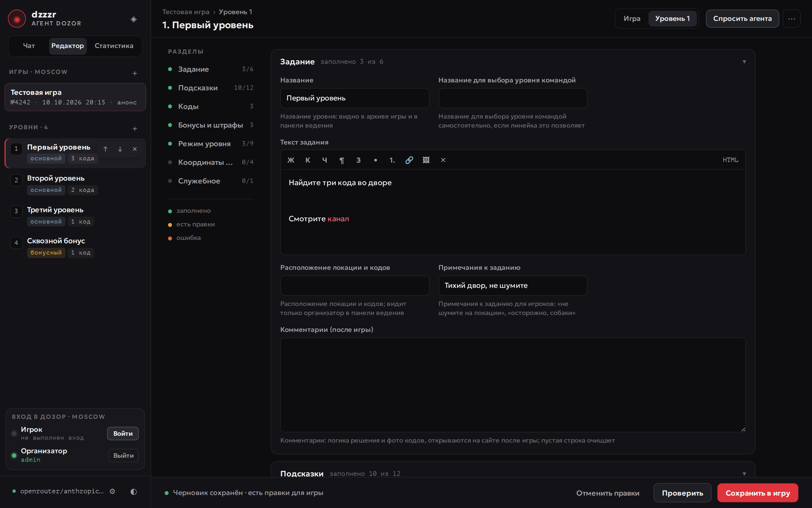
Task: Expand the Подсказки section arrow
Action: click(x=744, y=474)
